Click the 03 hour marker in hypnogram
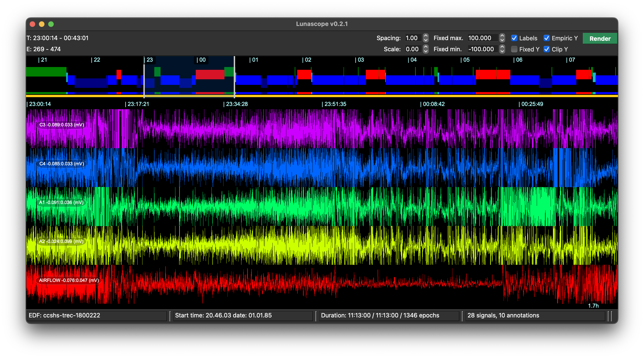 (x=360, y=60)
